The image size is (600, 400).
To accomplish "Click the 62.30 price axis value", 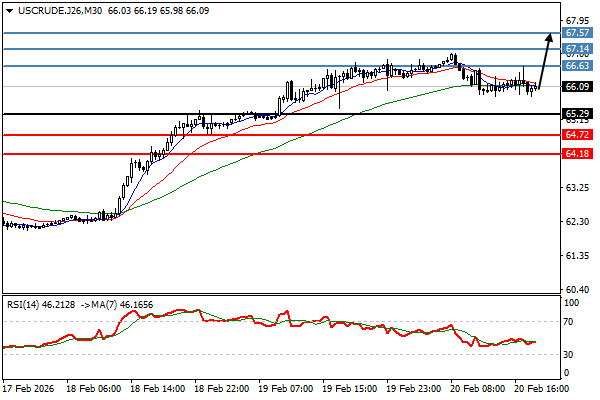I will (575, 221).
